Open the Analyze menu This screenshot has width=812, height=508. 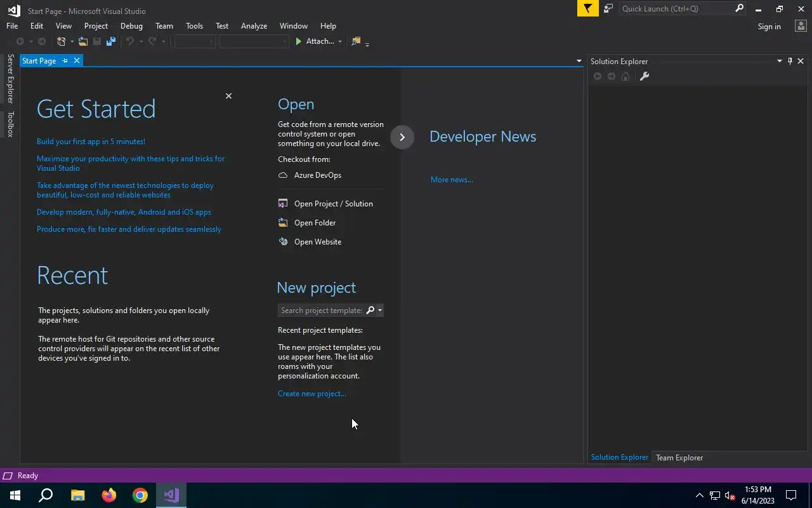pyautogui.click(x=254, y=26)
